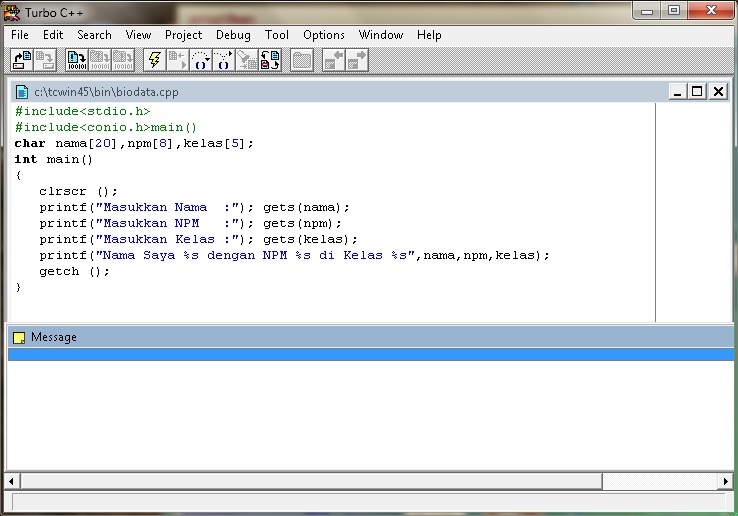The height and width of the screenshot is (516, 738).
Task: Click the horizontal scrollbar left arrow
Action: pos(11,481)
